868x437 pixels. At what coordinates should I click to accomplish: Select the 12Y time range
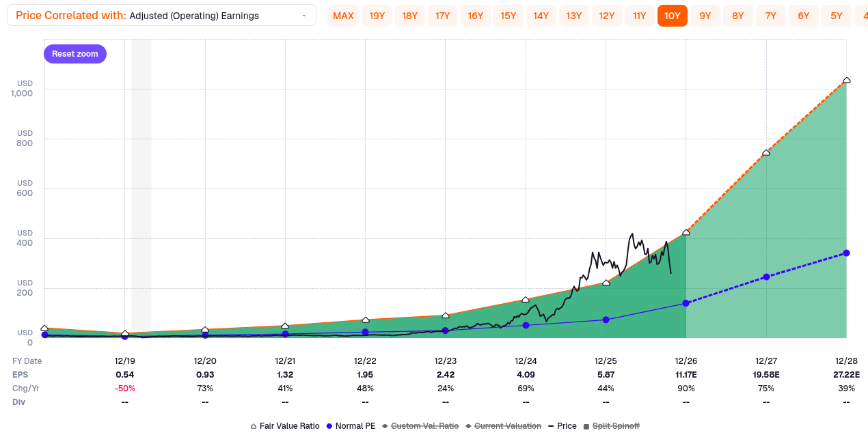(x=607, y=16)
